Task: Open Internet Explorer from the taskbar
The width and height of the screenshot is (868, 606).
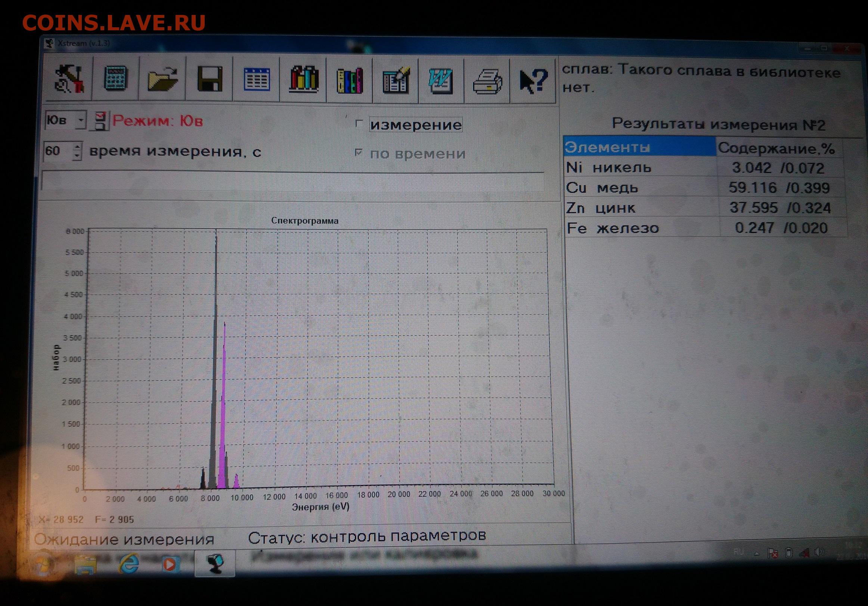Action: (x=129, y=564)
